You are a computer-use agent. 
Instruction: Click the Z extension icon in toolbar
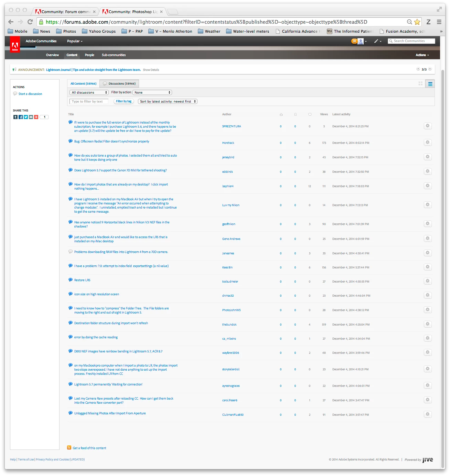(428, 22)
